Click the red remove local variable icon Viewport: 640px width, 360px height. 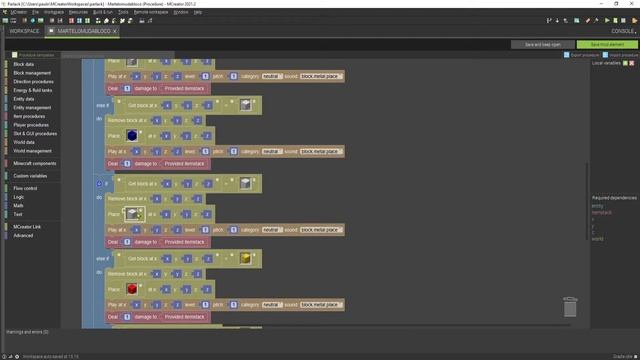pos(632,63)
